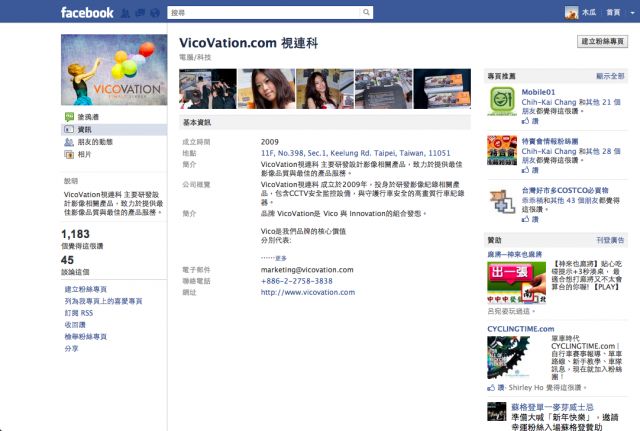This screenshot has height=431, width=640.
Task: Open fifth photo thumbnail in strip
Action: [x=442, y=89]
